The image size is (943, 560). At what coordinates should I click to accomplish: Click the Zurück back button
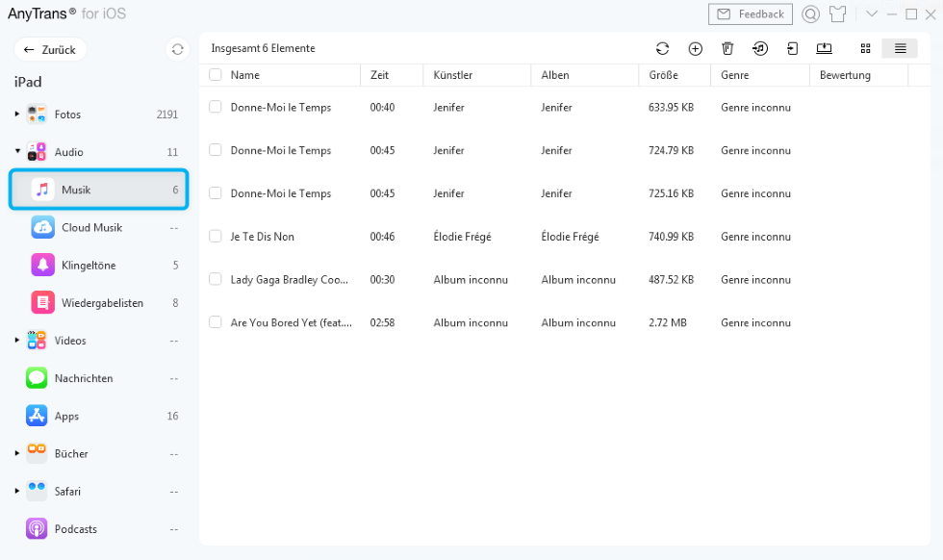point(50,49)
